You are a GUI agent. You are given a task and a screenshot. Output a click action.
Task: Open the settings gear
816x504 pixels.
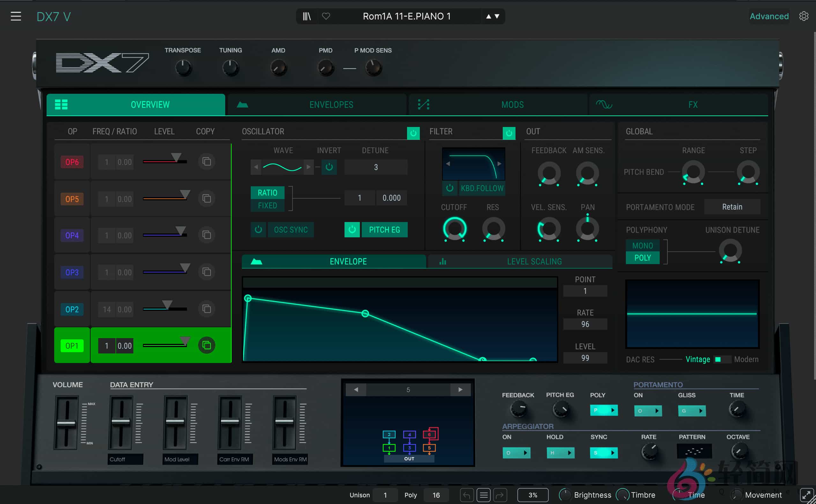point(804,16)
